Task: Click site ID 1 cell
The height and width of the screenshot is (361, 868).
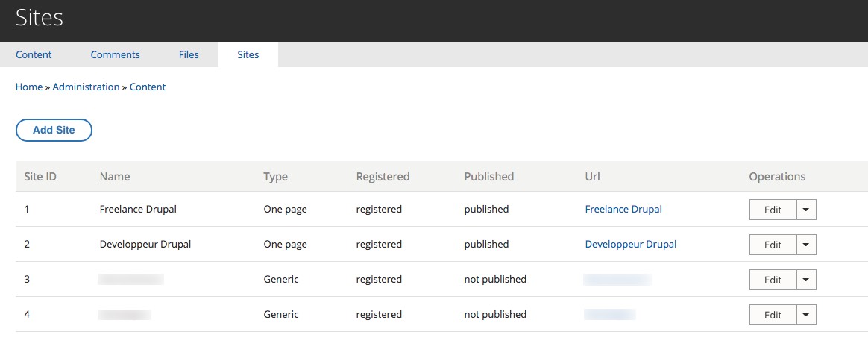Action: [27, 210]
